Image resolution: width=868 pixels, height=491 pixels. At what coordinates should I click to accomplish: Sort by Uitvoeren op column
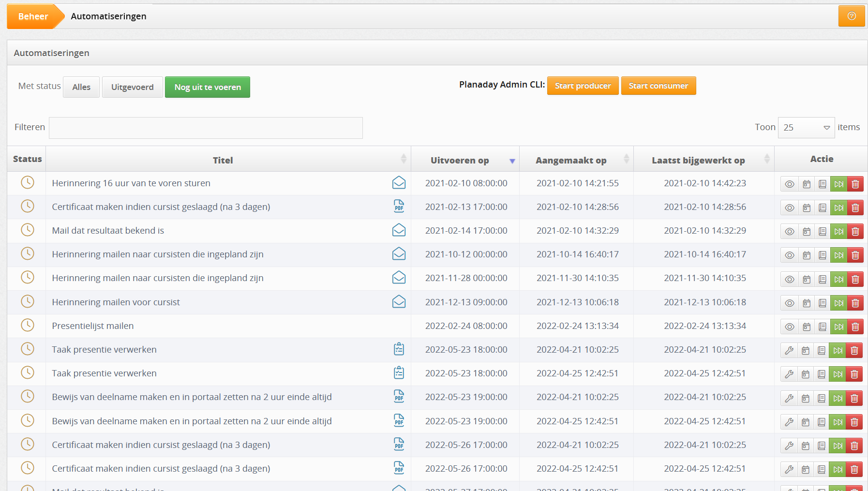click(465, 159)
